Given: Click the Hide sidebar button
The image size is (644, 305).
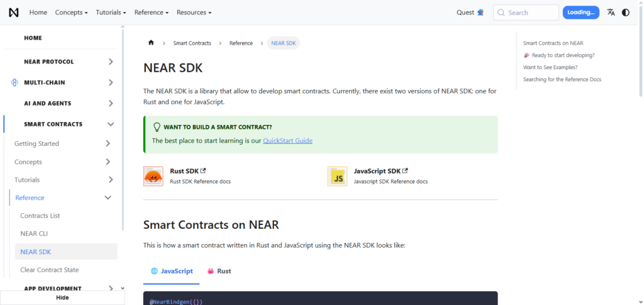Looking at the screenshot, I should [x=62, y=297].
